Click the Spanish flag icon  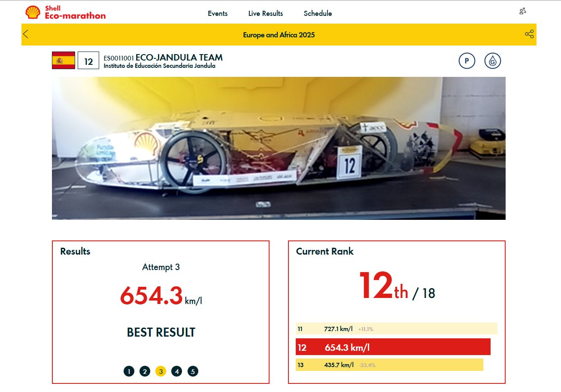pos(64,61)
